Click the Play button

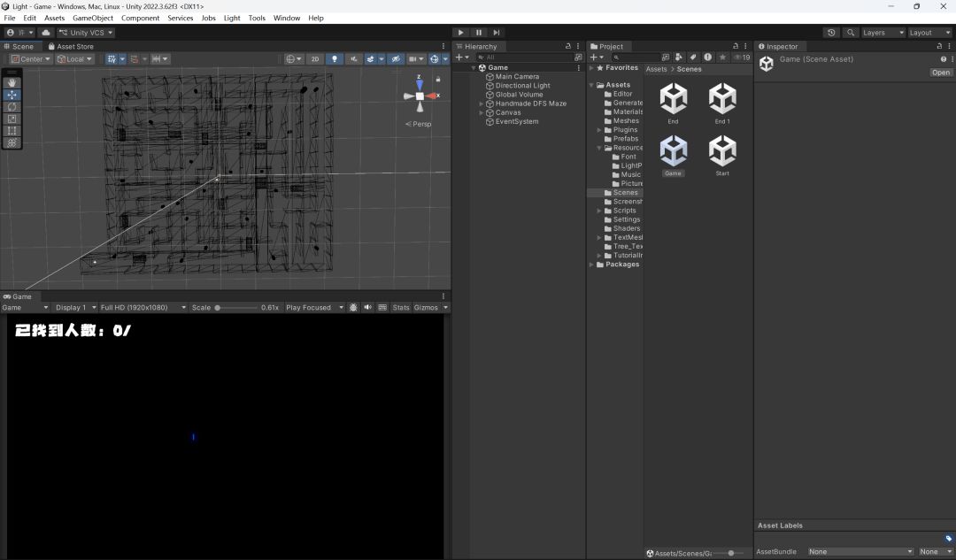pos(461,33)
